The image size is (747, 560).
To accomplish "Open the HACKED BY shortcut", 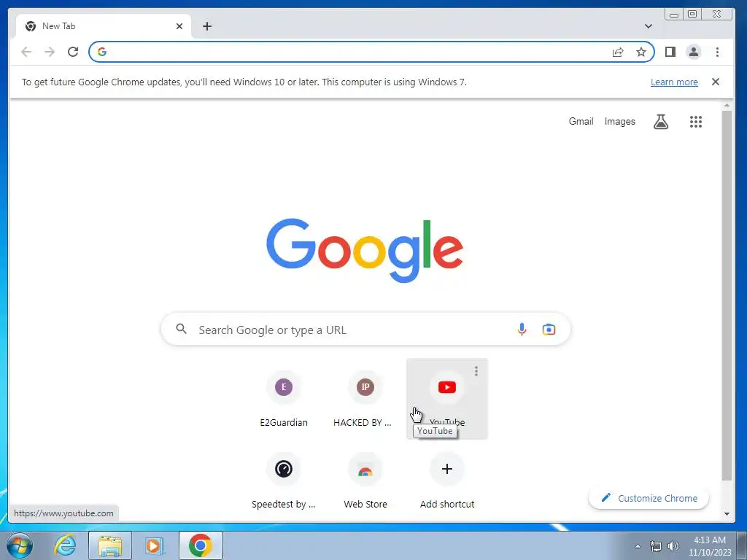I will pyautogui.click(x=365, y=399).
